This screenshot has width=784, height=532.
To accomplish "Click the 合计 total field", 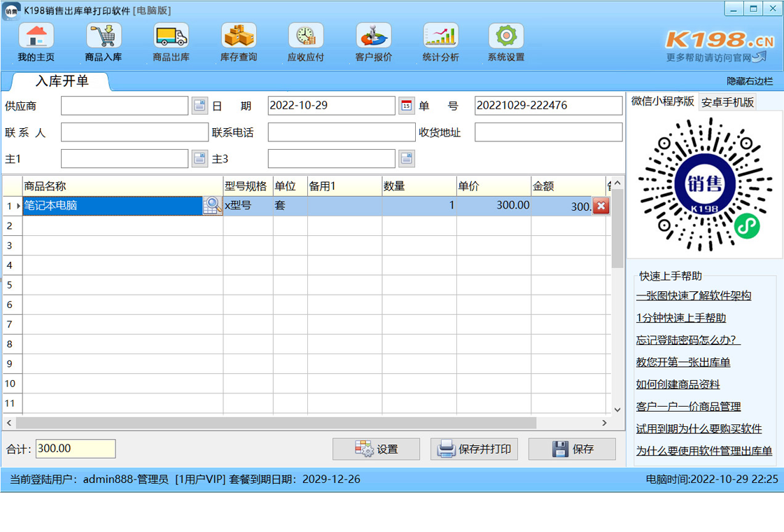I will pyautogui.click(x=76, y=449).
